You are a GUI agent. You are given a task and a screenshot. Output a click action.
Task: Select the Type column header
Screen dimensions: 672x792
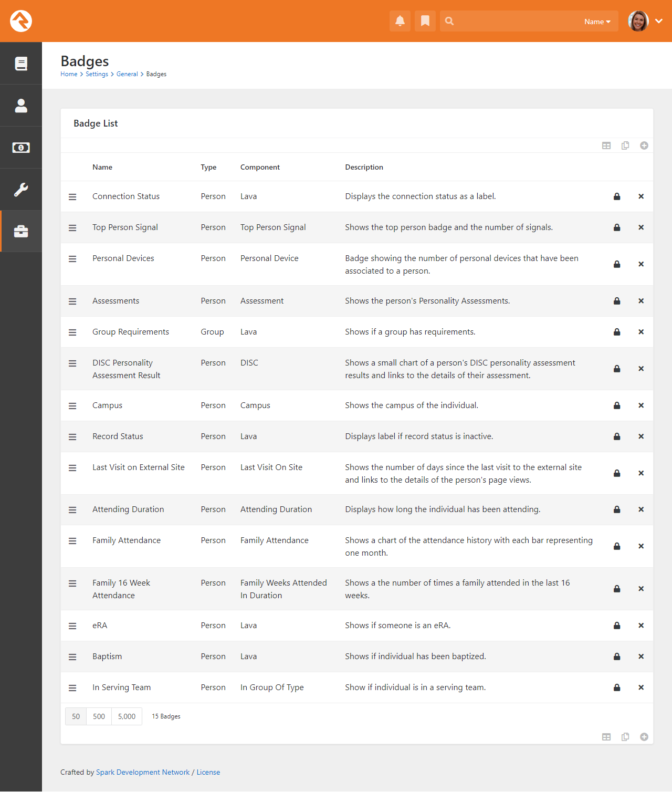coord(208,167)
